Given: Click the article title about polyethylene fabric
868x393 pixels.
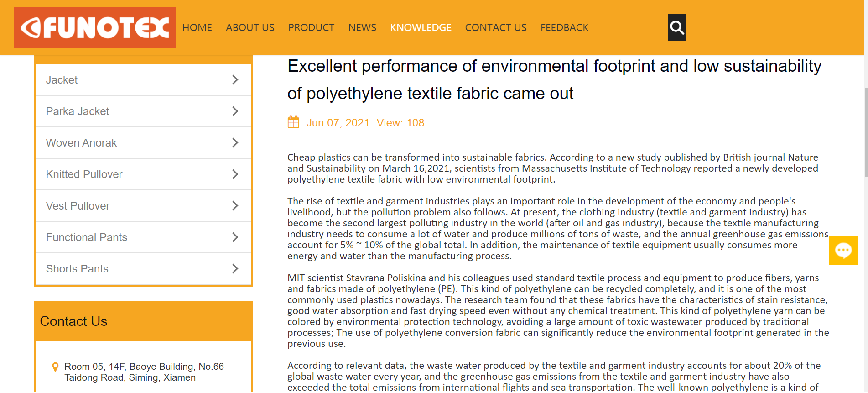Looking at the screenshot, I should 554,79.
